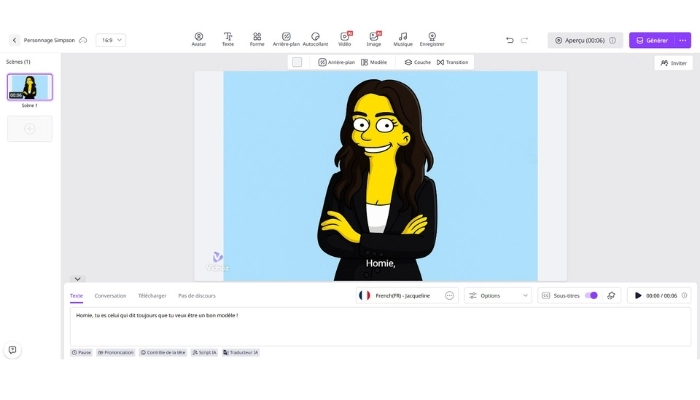Click the info icon beside Aperçu
The width and height of the screenshot is (700, 400).
613,40
